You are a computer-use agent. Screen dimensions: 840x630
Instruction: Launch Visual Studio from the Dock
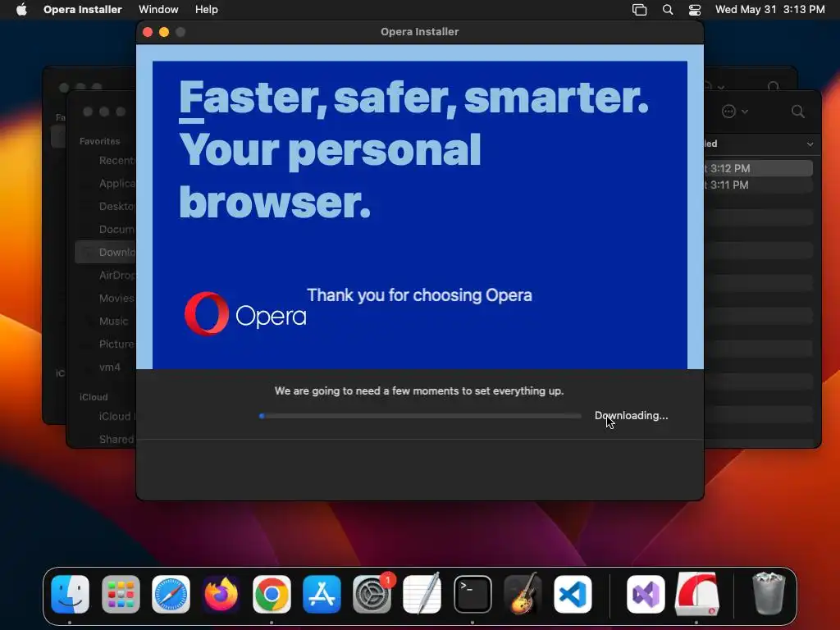[646, 594]
